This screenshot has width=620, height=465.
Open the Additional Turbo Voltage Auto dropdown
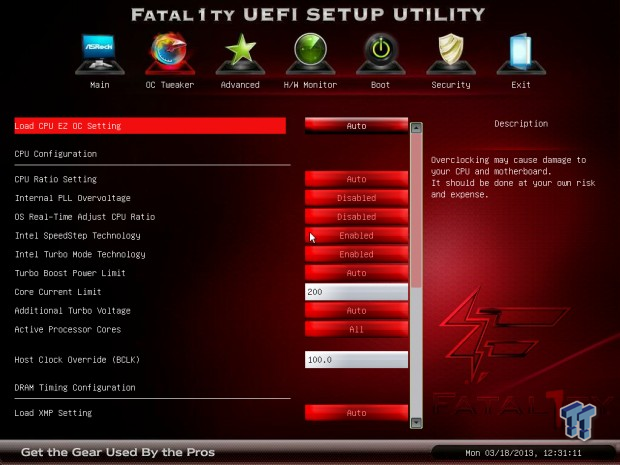tap(356, 310)
